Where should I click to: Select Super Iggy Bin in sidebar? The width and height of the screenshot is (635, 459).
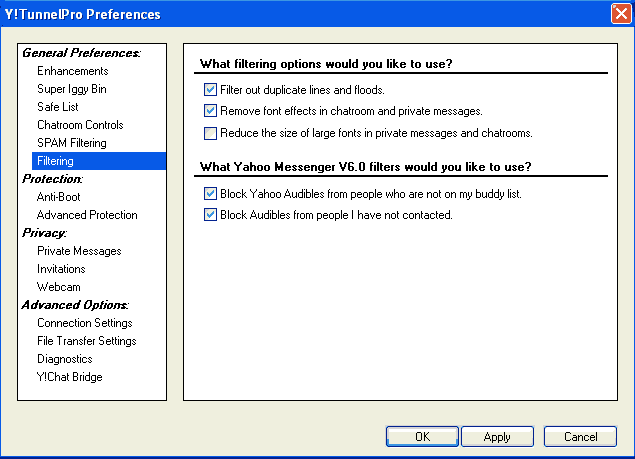[72, 89]
